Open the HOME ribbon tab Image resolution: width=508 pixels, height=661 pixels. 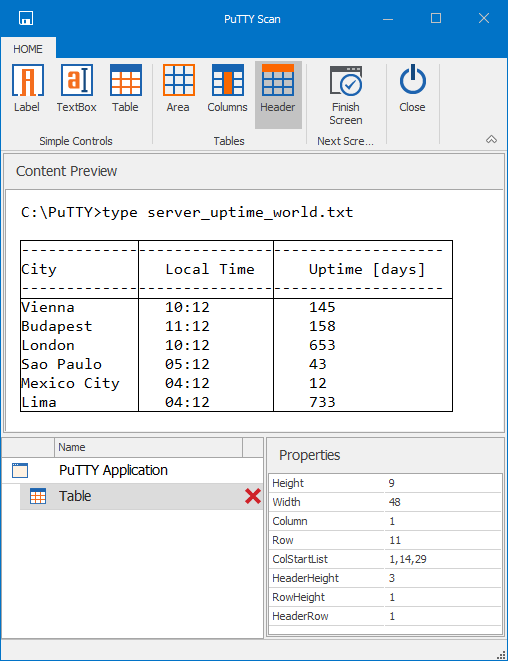(28, 49)
